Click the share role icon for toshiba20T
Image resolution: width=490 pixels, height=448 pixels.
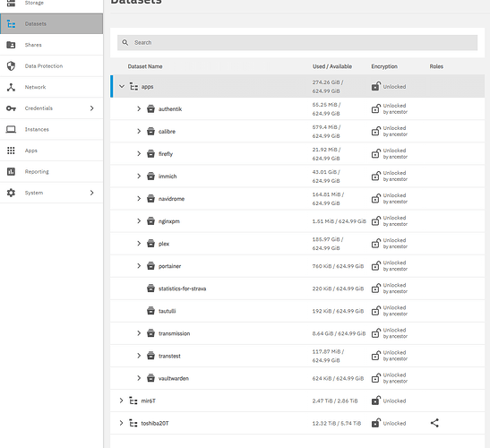tap(434, 423)
